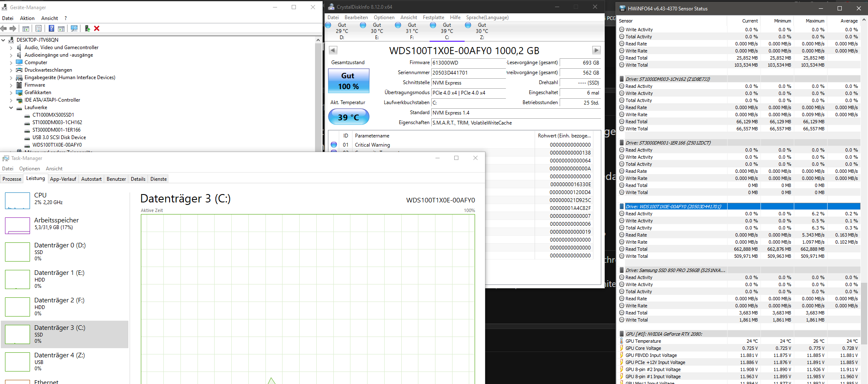This screenshot has height=384, width=868.
Task: Expand the Grafikkarten category
Action: pyautogui.click(x=11, y=92)
